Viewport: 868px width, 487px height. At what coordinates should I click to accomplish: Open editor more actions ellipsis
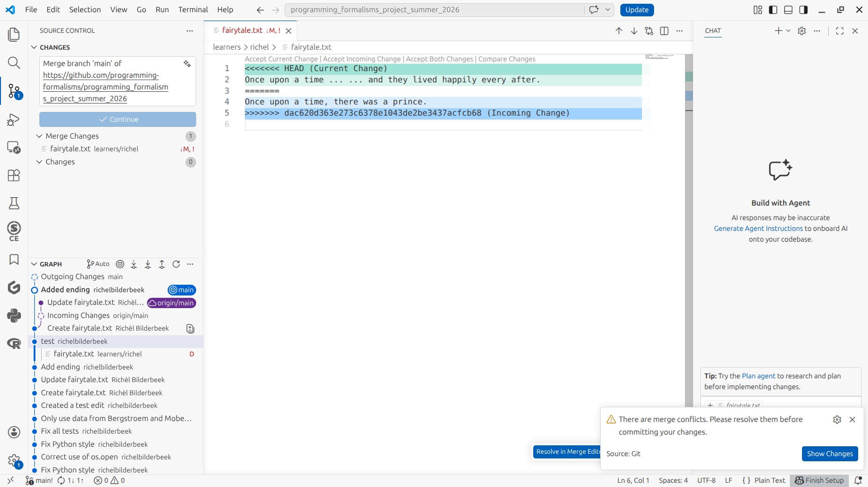pyautogui.click(x=679, y=31)
